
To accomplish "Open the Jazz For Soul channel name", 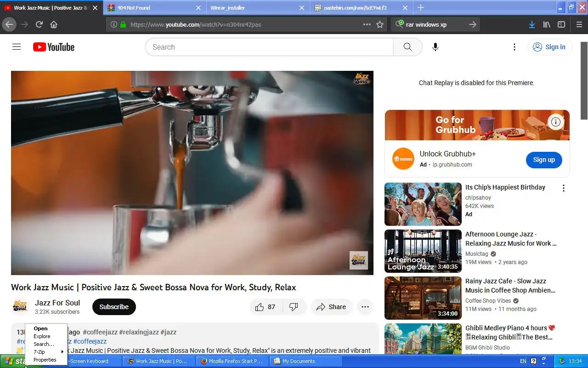I will point(57,303).
